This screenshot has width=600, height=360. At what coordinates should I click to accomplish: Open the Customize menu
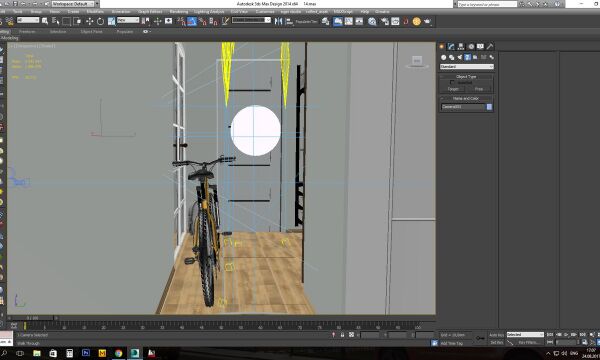[x=265, y=12]
